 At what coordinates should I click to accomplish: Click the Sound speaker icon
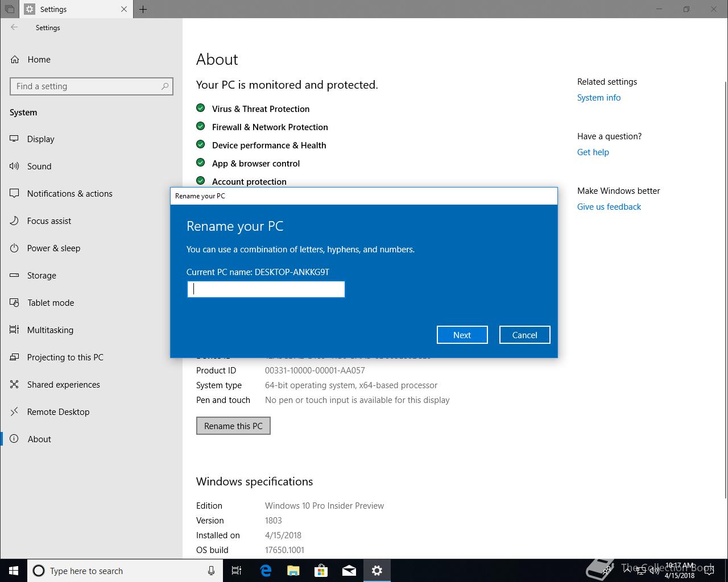14,167
